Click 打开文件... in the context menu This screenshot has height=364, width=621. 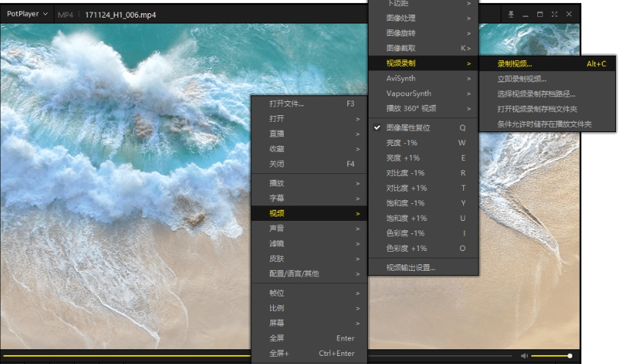point(286,104)
